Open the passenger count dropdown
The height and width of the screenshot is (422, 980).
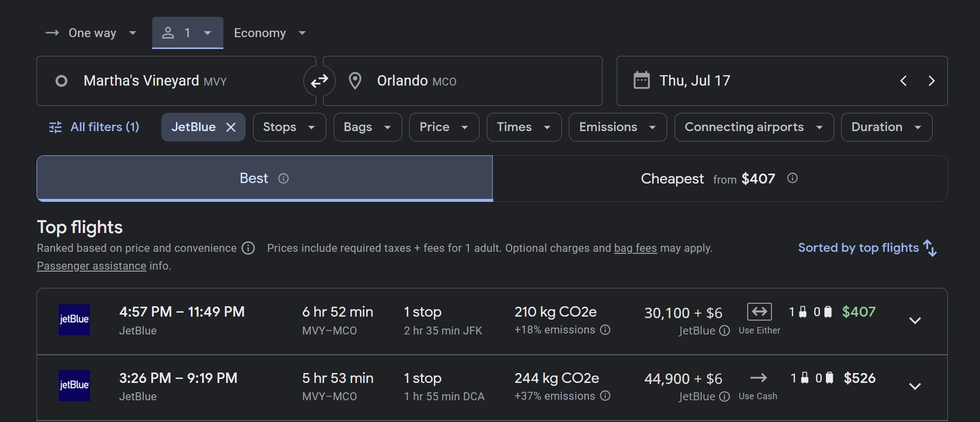(188, 33)
